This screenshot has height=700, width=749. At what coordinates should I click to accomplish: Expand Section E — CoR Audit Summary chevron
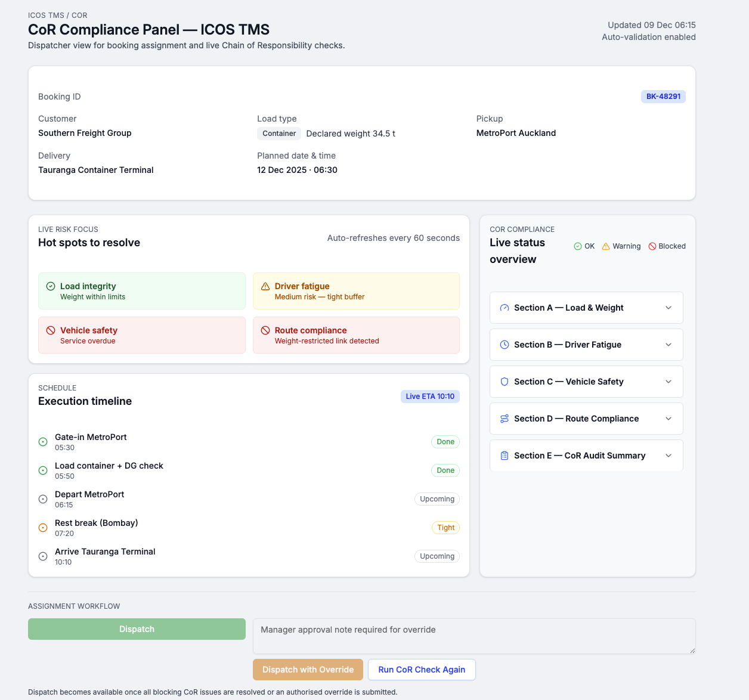click(668, 456)
